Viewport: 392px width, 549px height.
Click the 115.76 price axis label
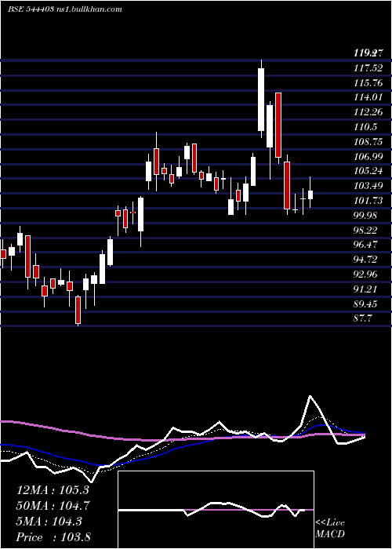[368, 83]
